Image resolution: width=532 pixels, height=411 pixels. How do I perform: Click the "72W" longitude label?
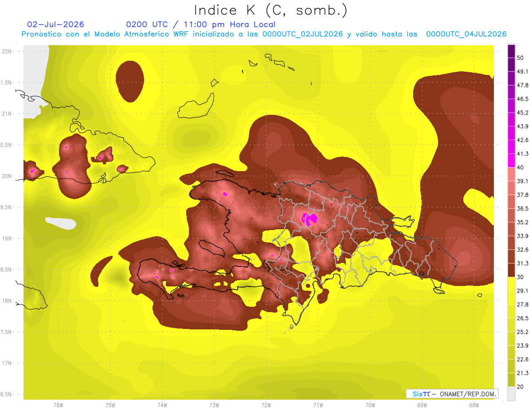266,405
